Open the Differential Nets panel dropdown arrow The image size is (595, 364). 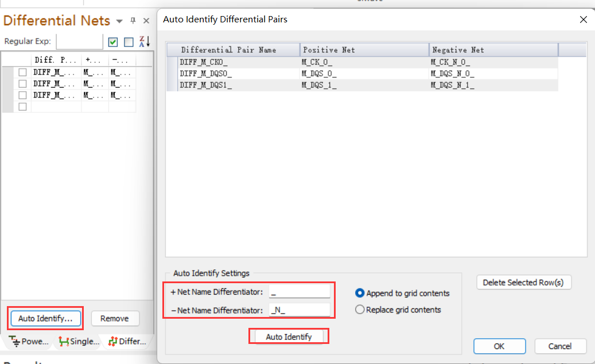tap(119, 21)
